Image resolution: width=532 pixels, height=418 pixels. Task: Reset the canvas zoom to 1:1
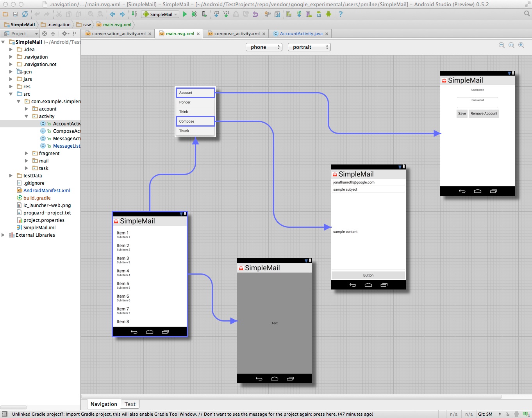click(511, 45)
